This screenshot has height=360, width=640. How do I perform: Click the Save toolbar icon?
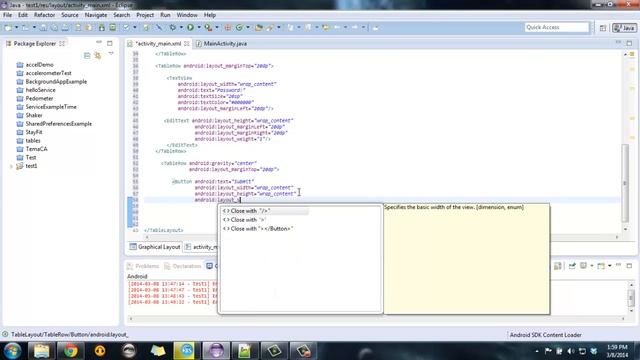[x=43, y=27]
